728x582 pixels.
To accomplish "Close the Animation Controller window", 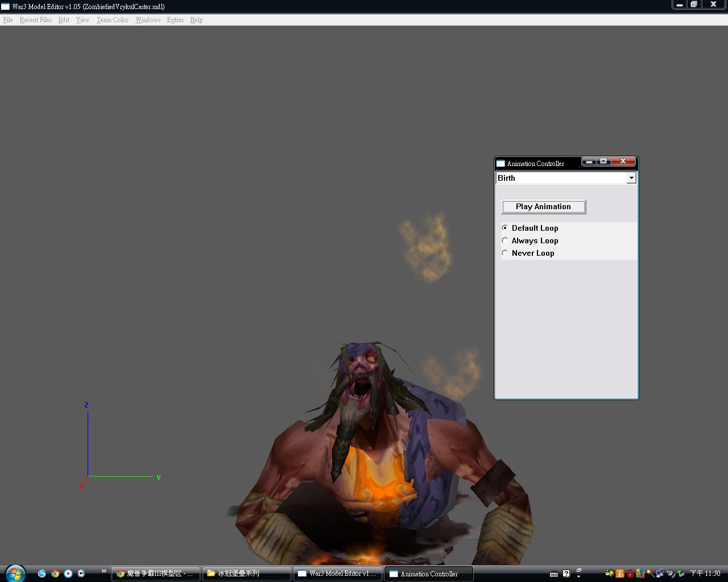I will tap(623, 161).
